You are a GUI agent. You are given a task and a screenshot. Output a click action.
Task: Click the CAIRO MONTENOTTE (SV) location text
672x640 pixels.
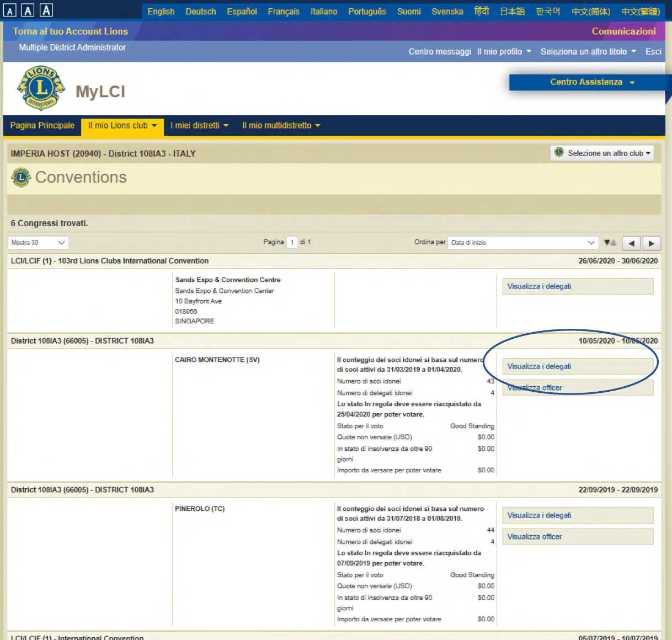pyautogui.click(x=217, y=360)
